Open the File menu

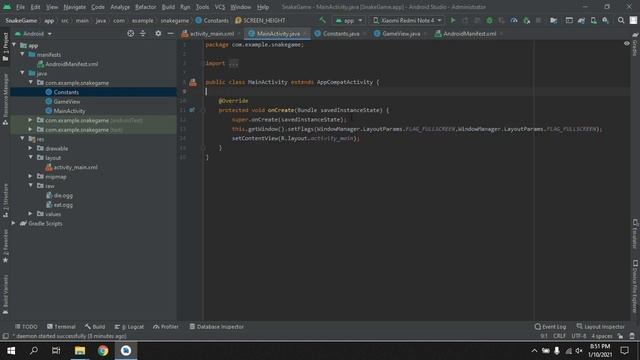[20, 7]
